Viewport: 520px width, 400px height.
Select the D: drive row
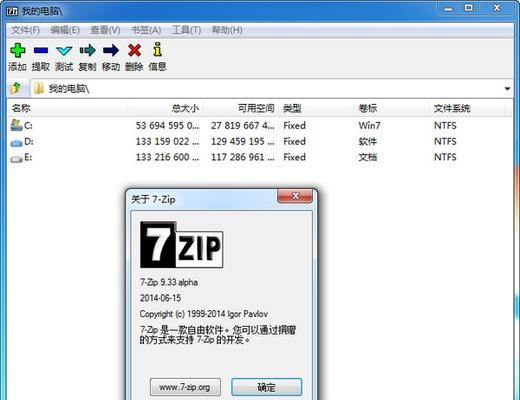coord(260,141)
